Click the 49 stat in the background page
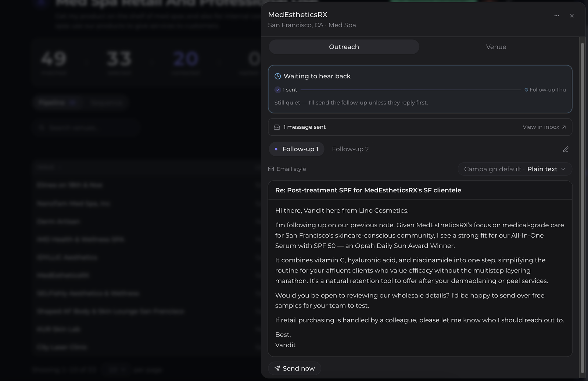Screen dimensions: 588x381 [54, 58]
